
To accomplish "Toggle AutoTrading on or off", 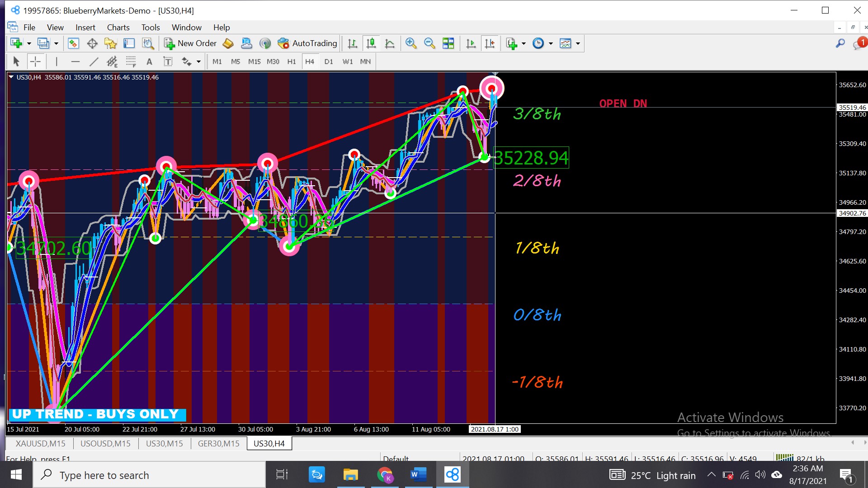I will click(308, 43).
